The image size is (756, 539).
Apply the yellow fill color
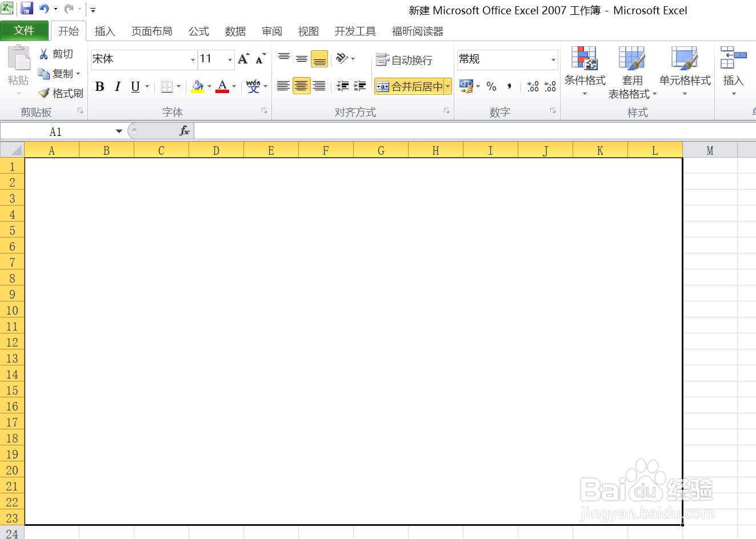pyautogui.click(x=198, y=86)
